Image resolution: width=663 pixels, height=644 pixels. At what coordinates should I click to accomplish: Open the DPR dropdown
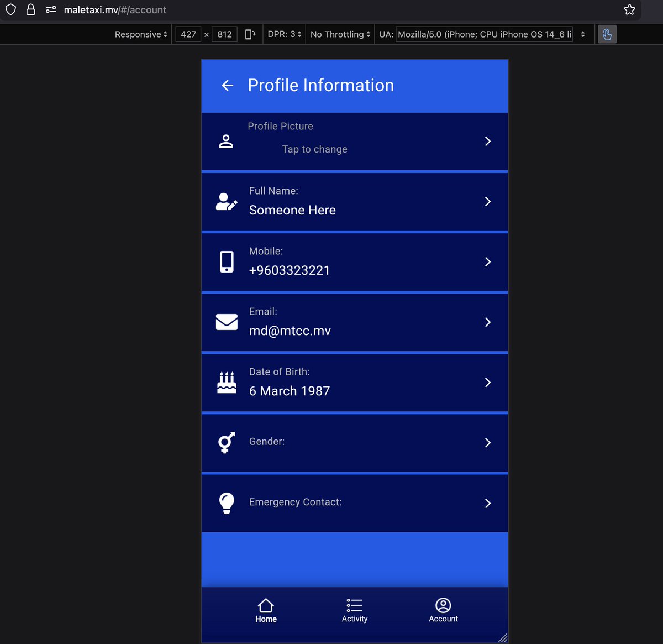pyautogui.click(x=285, y=34)
